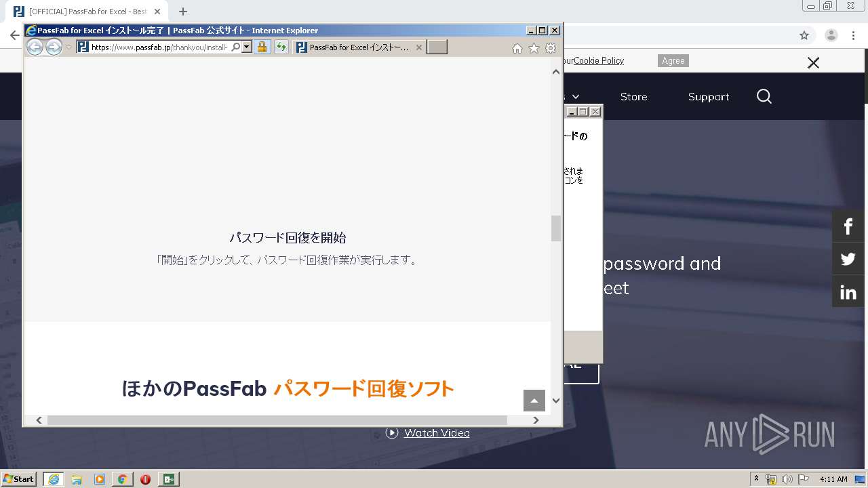The height and width of the screenshot is (488, 868).
Task: Dismiss the cookie banner with X
Action: (x=813, y=63)
